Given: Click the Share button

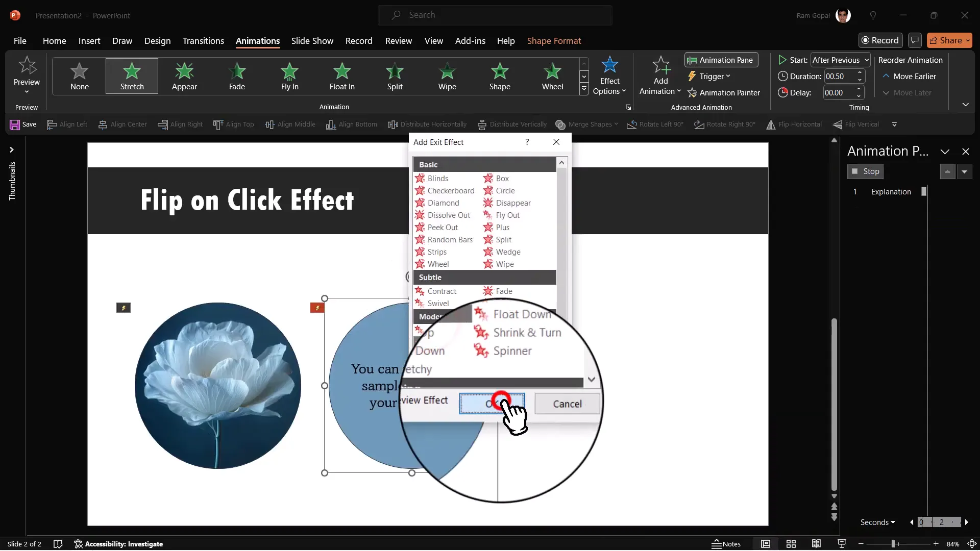Looking at the screenshot, I should [x=949, y=40].
